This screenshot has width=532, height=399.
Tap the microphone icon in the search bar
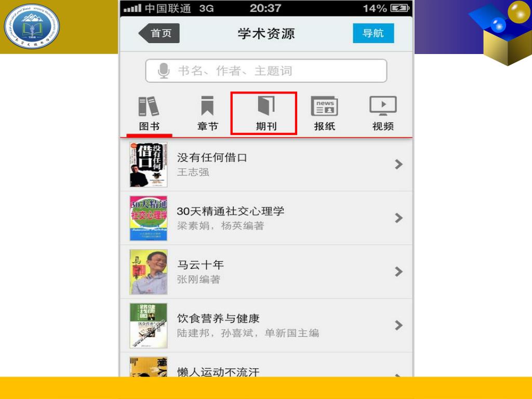click(x=164, y=71)
